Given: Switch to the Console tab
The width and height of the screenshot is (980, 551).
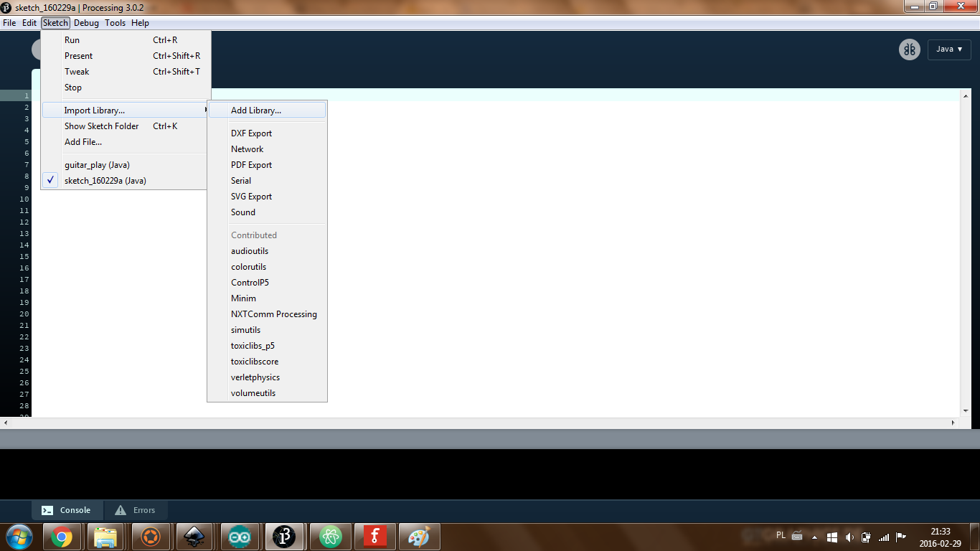Looking at the screenshot, I should pyautogui.click(x=67, y=510).
